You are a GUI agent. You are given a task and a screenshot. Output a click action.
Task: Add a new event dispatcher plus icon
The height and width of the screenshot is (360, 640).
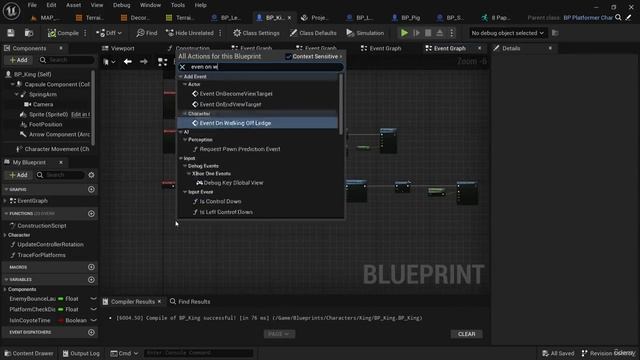click(x=91, y=332)
